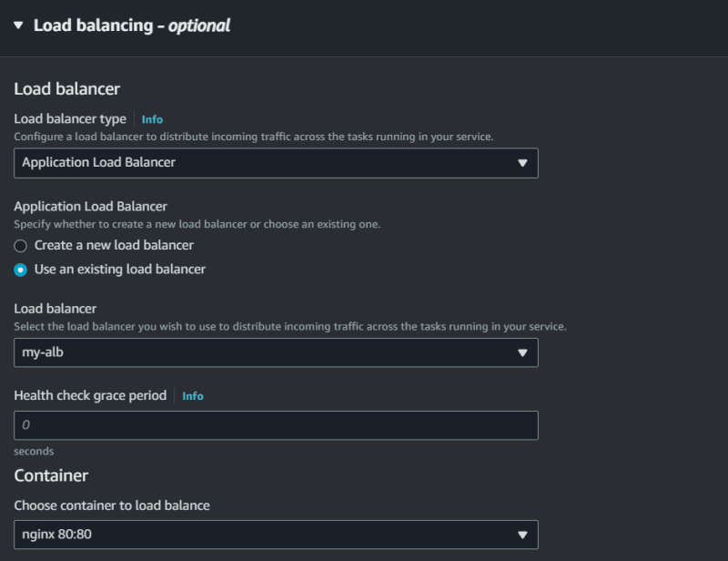
Task: Open Info link beside Load balancer type
Action: [152, 119]
